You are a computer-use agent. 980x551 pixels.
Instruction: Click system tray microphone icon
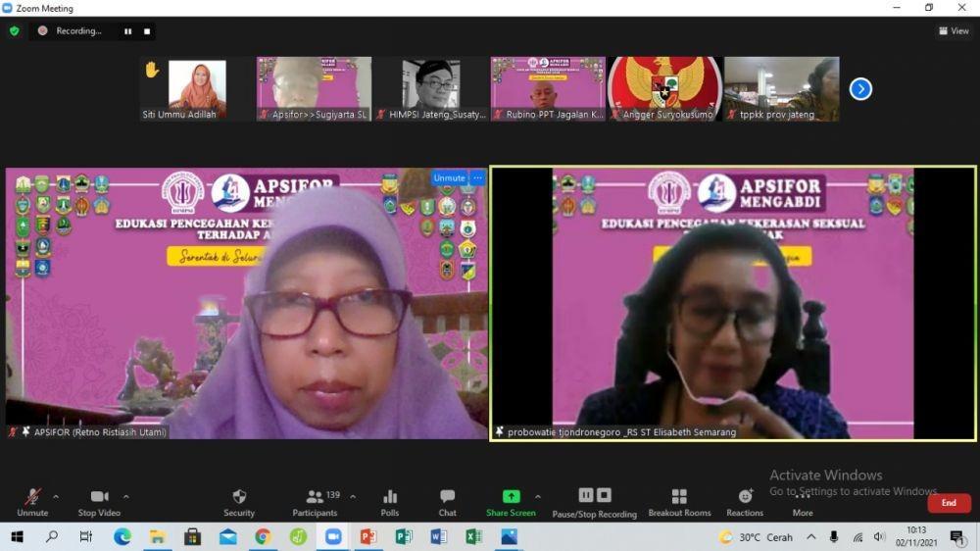[834, 536]
